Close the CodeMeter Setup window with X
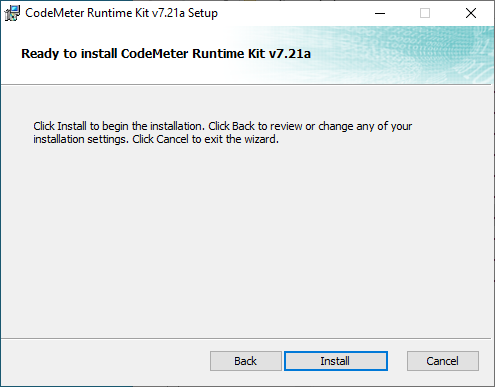Viewport: 495px width, 387px height. 471,13
